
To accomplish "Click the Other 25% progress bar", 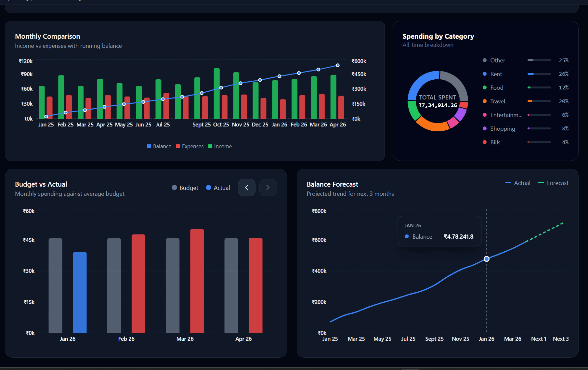I will (x=539, y=60).
